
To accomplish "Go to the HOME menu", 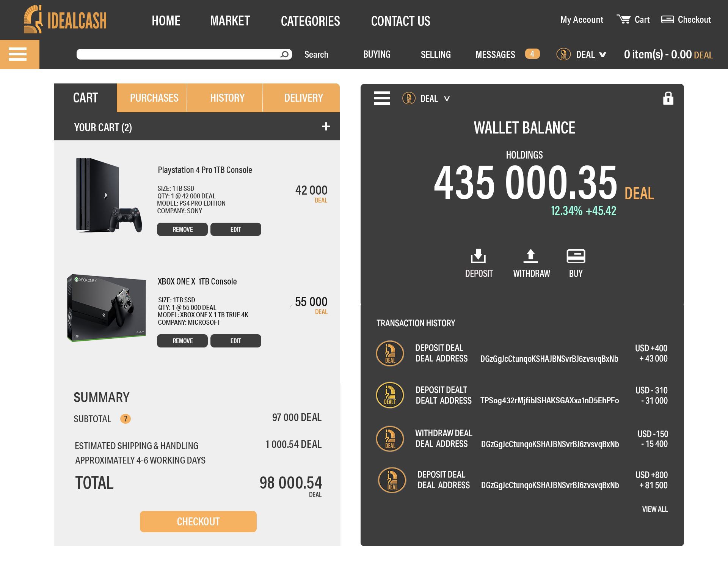I will (166, 21).
